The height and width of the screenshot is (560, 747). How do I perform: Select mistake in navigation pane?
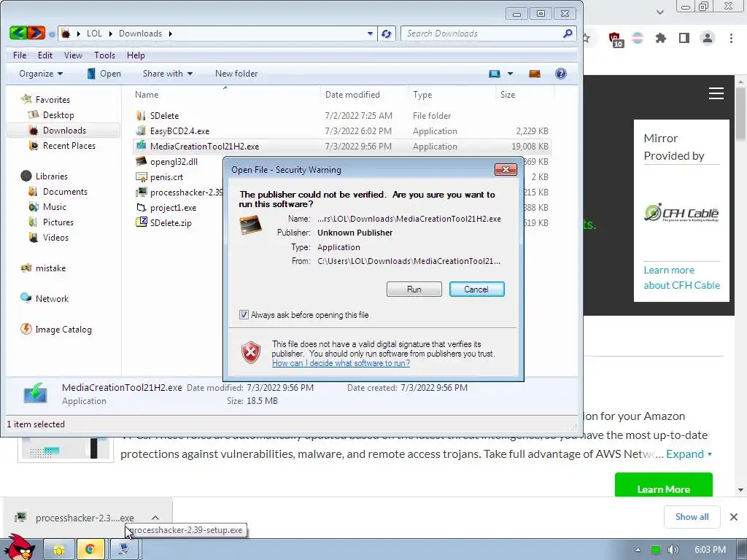pos(50,268)
